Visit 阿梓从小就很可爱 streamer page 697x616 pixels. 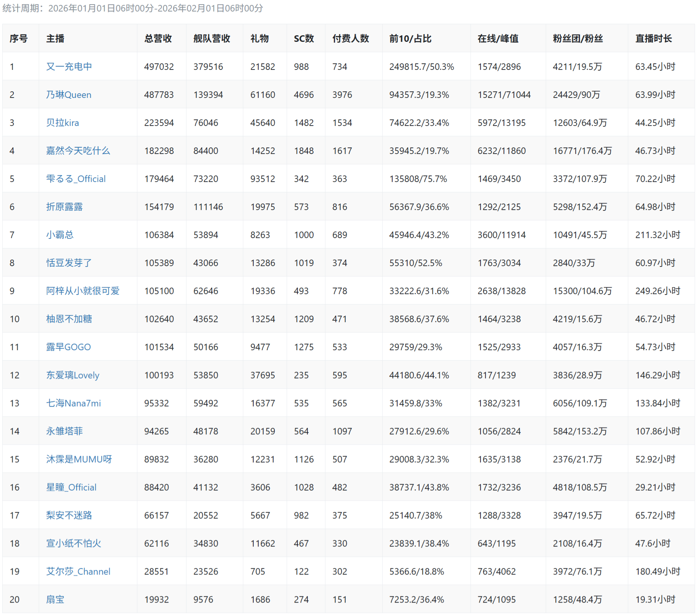pos(83,291)
